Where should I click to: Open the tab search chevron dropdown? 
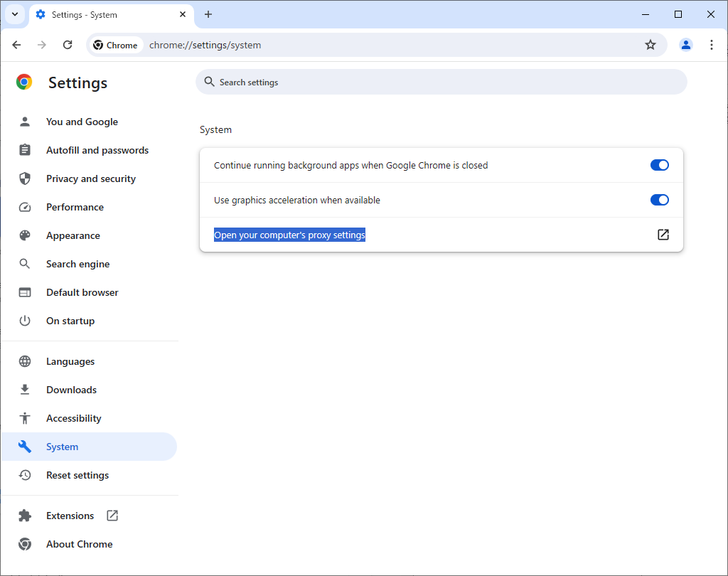click(x=14, y=14)
